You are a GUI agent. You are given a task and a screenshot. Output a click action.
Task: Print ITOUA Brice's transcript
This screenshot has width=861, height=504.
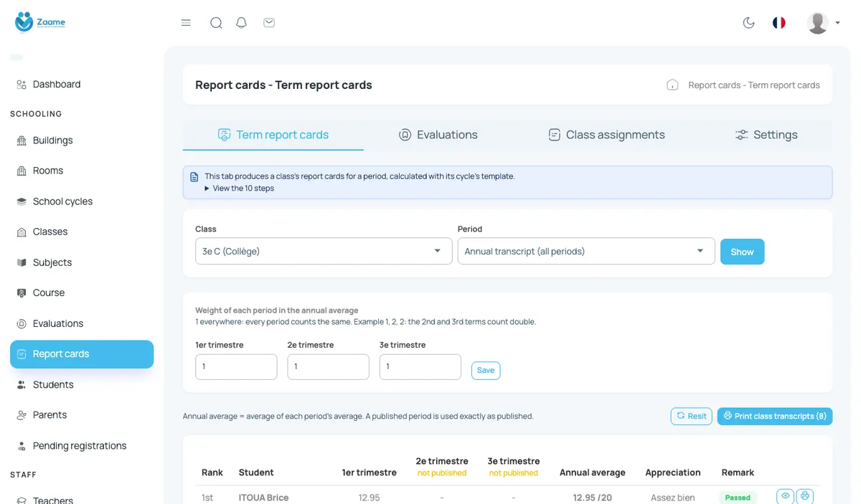click(804, 496)
